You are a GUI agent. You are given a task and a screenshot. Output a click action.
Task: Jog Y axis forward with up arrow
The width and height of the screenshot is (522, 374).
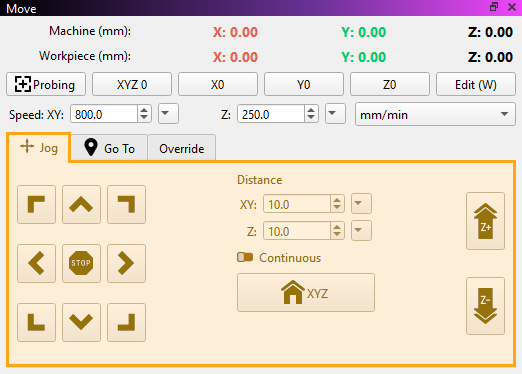coord(81,204)
